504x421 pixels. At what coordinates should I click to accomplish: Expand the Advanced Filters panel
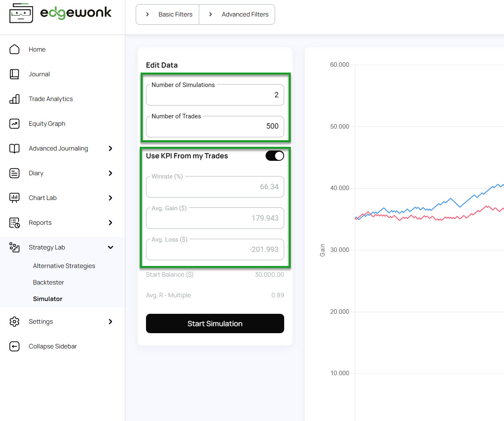[237, 14]
